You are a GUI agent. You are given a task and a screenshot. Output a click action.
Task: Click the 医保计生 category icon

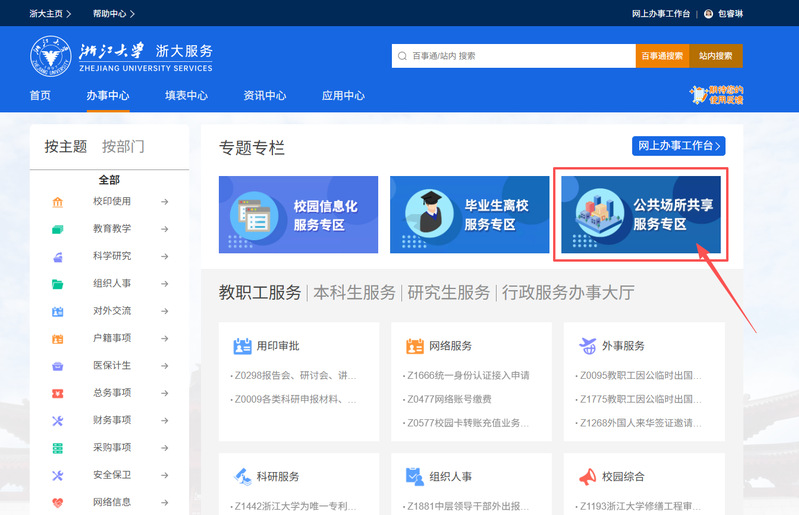[x=58, y=366]
